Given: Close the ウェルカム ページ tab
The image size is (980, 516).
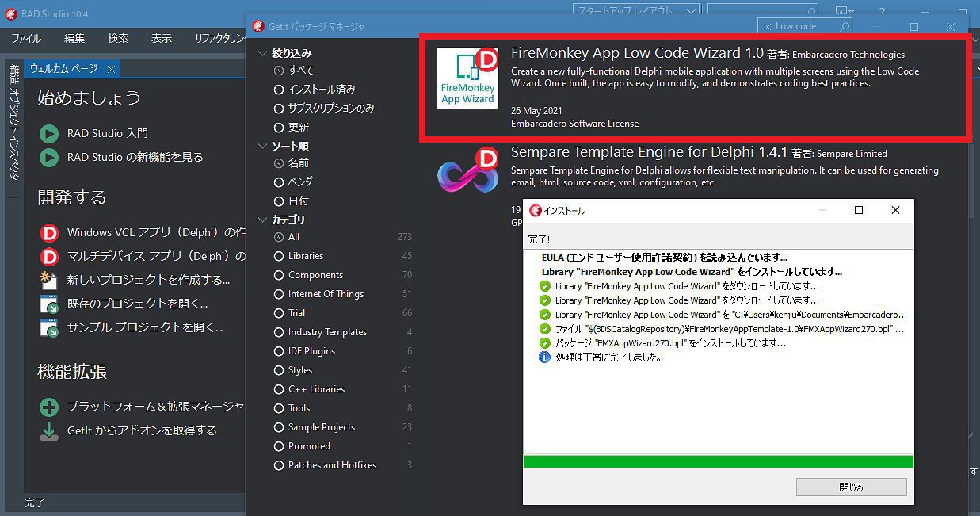Looking at the screenshot, I should pyautogui.click(x=112, y=69).
